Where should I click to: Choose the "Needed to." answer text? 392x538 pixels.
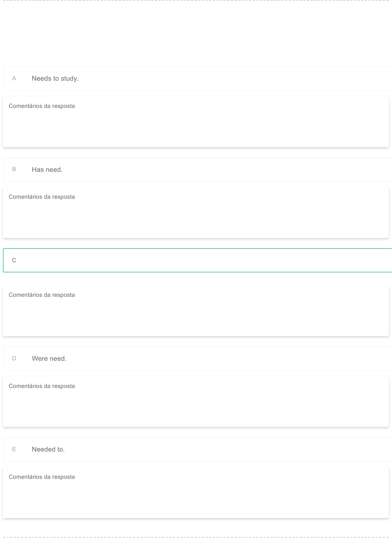click(48, 449)
